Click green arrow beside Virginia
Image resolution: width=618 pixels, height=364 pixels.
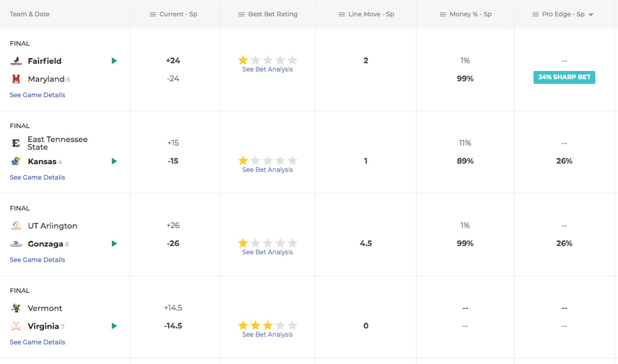click(114, 326)
